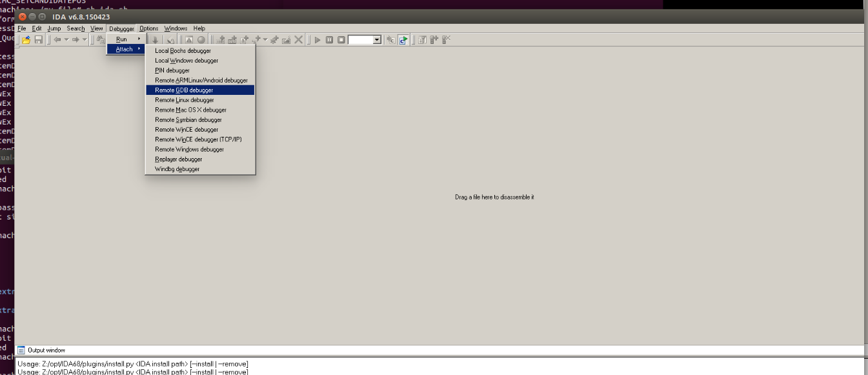Click the Jump forward arrow icon
The width and height of the screenshot is (868, 375).
[x=76, y=40]
